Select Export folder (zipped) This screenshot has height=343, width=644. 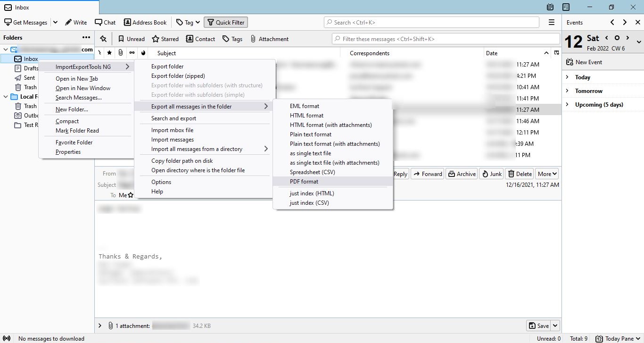point(178,76)
